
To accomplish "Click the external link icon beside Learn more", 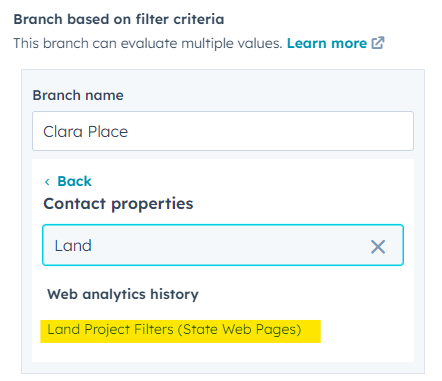I will 378,43.
